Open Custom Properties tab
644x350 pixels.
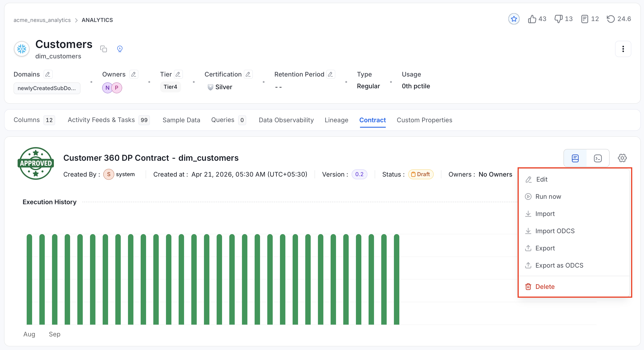tap(424, 120)
